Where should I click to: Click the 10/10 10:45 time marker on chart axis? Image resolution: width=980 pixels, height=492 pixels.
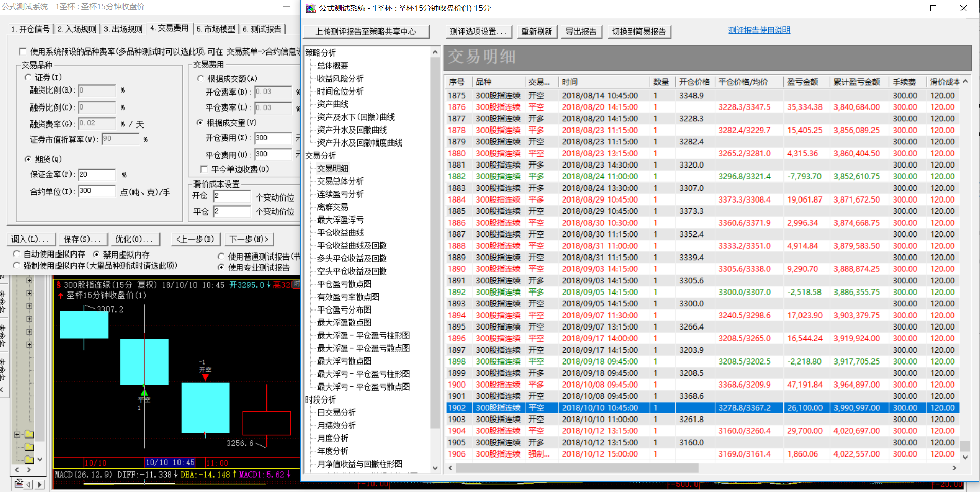pyautogui.click(x=170, y=463)
